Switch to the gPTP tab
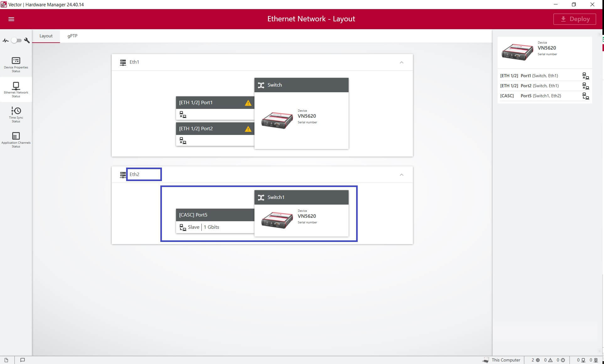 (72, 36)
